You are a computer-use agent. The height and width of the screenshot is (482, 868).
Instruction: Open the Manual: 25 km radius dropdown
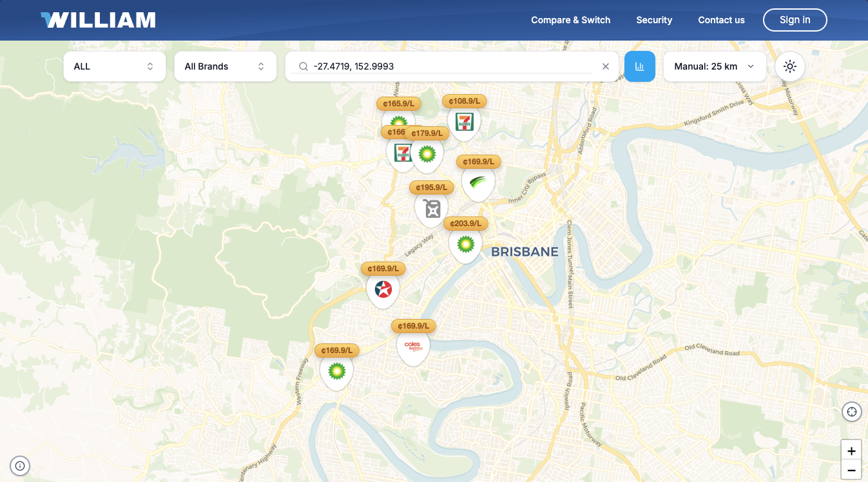click(714, 66)
